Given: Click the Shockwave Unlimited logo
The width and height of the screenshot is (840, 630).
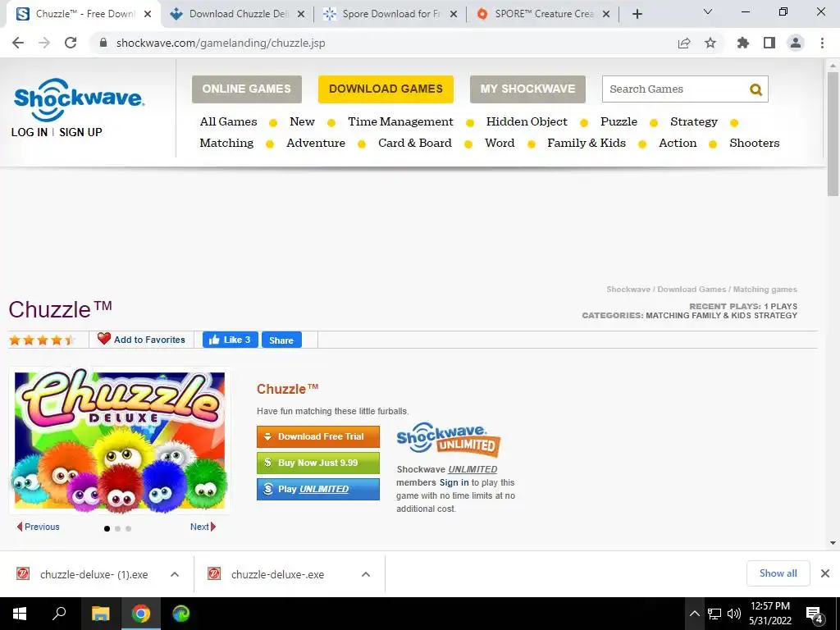Looking at the screenshot, I should [x=449, y=440].
